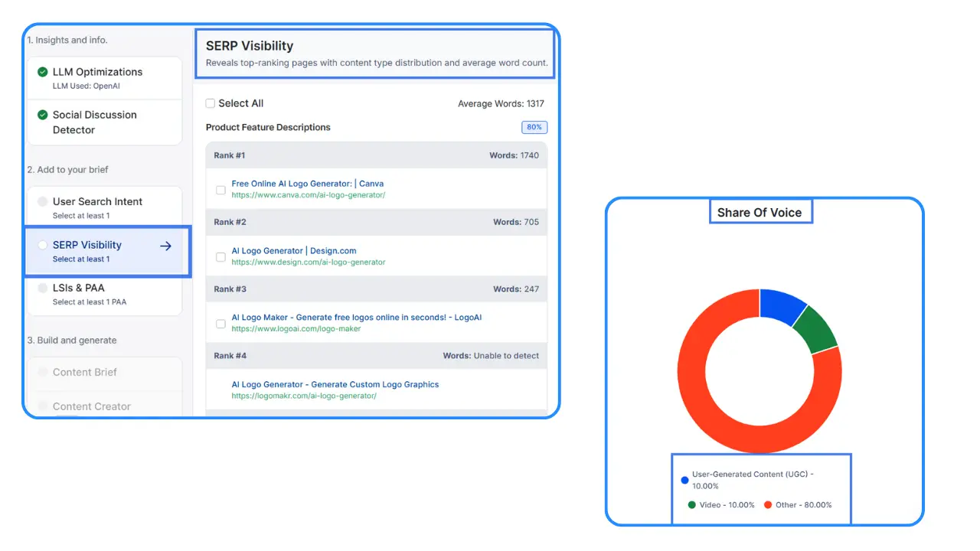Open the SERP Visibility sidebar item
The width and height of the screenshot is (980, 551).
(87, 244)
